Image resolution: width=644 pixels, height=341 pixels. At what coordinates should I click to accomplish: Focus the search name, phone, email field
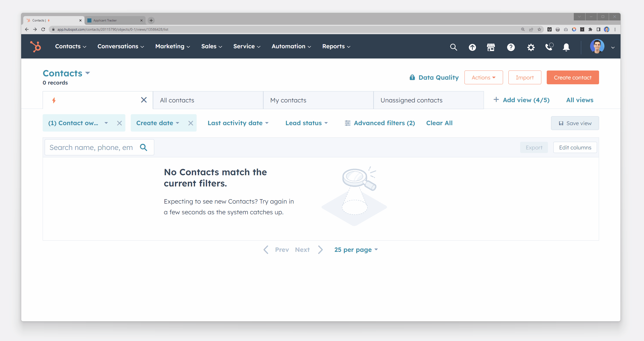click(x=92, y=147)
